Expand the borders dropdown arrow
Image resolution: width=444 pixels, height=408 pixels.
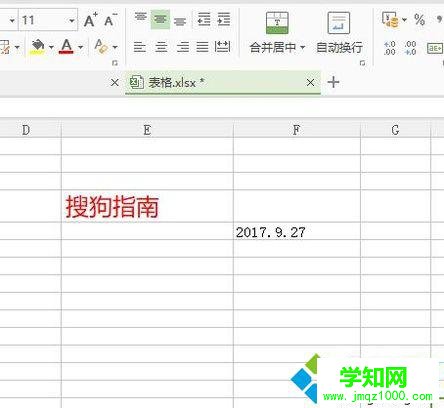pos(17,47)
